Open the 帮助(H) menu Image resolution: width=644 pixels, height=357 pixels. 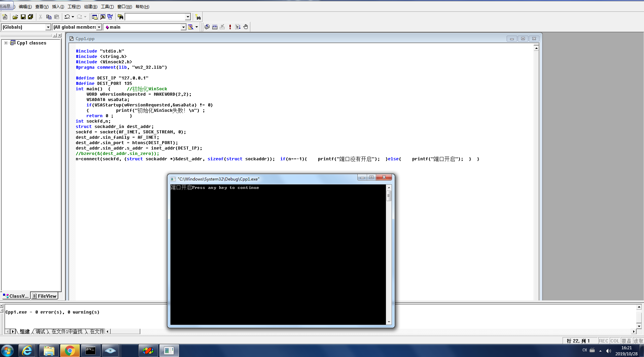[x=142, y=7]
